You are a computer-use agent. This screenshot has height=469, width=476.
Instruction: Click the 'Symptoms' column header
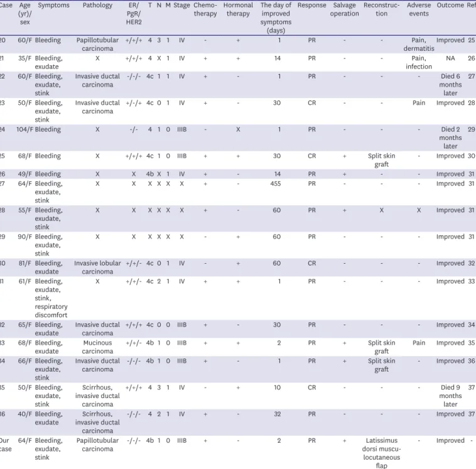[x=54, y=5]
